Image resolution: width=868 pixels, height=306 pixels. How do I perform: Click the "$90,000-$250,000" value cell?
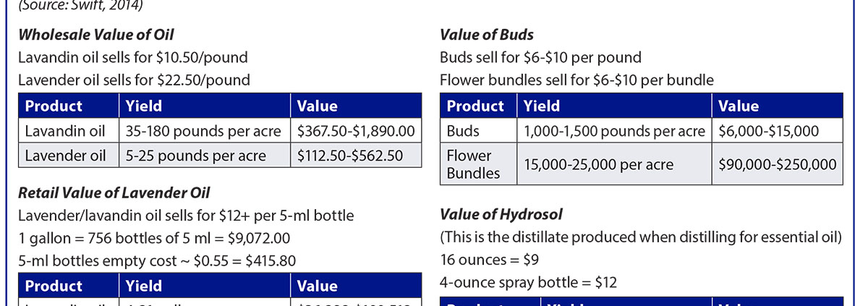tap(777, 164)
